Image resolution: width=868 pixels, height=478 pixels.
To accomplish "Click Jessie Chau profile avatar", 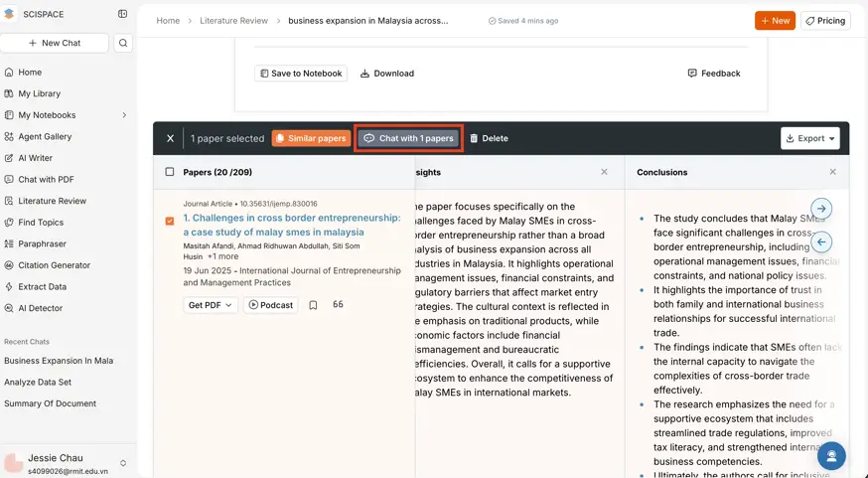I will [x=13, y=462].
